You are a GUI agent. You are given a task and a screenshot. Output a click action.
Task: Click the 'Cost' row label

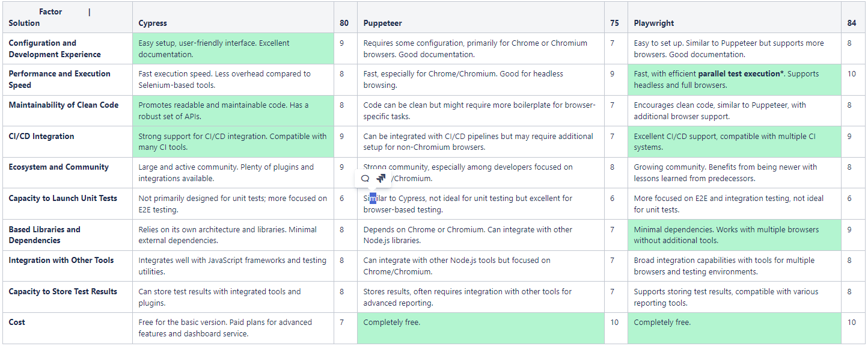[17, 323]
